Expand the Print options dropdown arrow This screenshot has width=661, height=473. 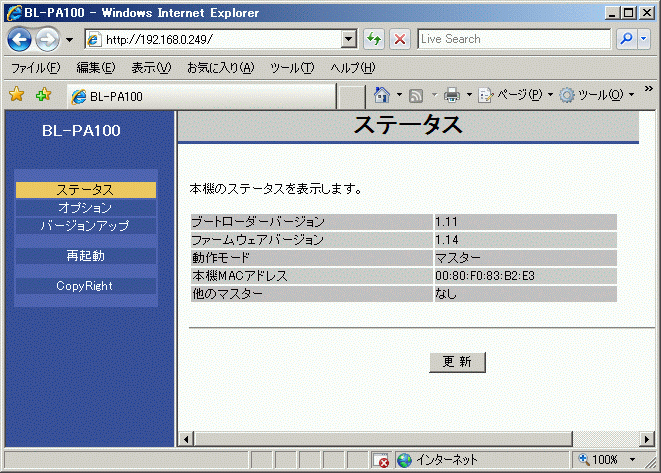469,95
